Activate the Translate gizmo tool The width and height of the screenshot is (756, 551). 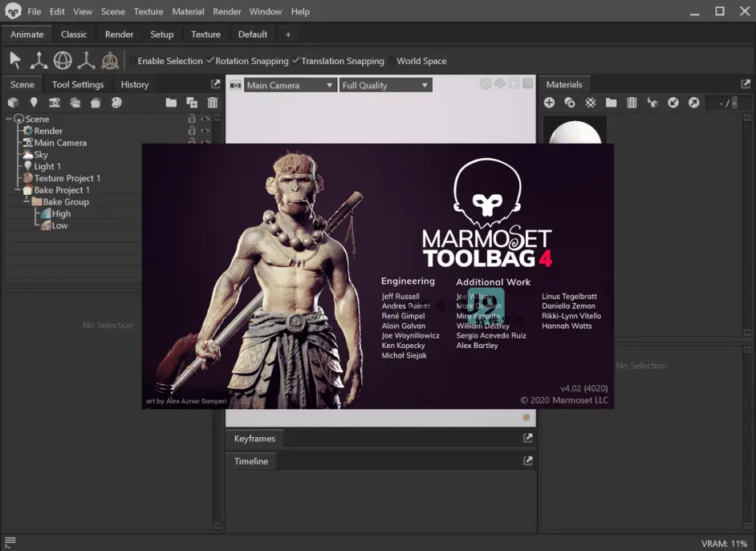pyautogui.click(x=39, y=61)
